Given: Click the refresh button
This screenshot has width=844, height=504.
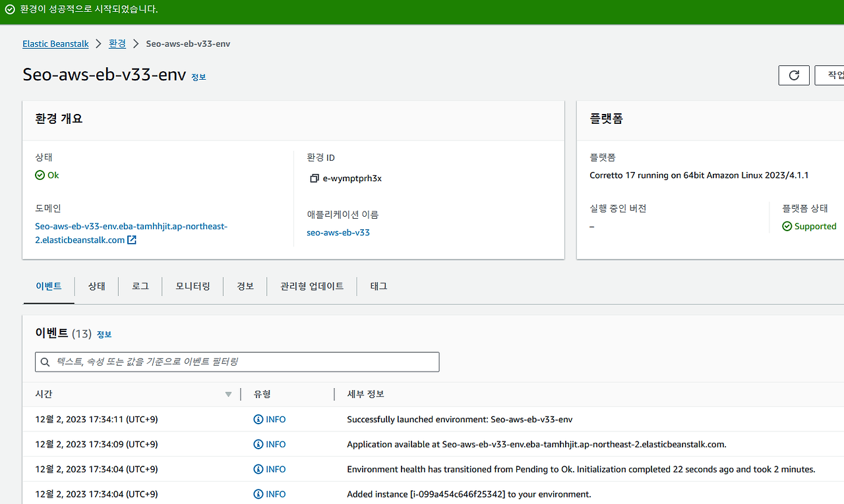Looking at the screenshot, I should pos(794,75).
